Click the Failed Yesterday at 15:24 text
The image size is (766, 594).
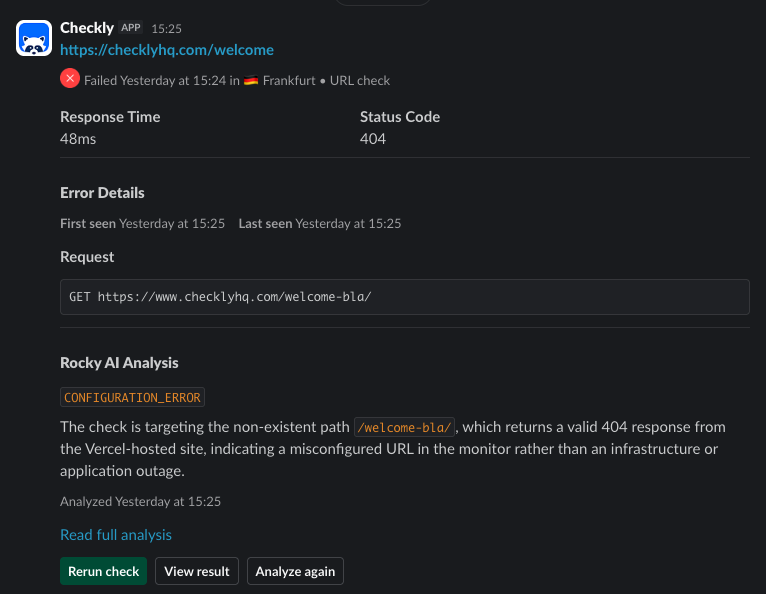click(x=155, y=81)
